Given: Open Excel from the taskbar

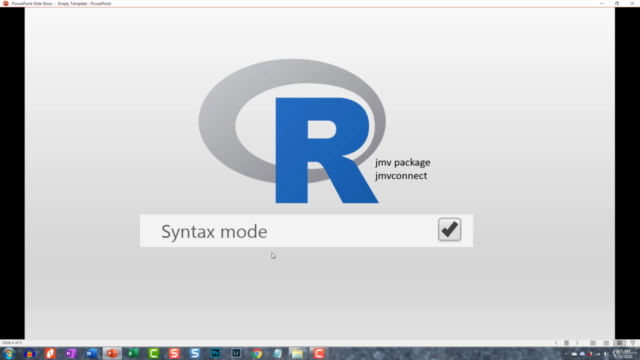Looking at the screenshot, I should [x=133, y=353].
